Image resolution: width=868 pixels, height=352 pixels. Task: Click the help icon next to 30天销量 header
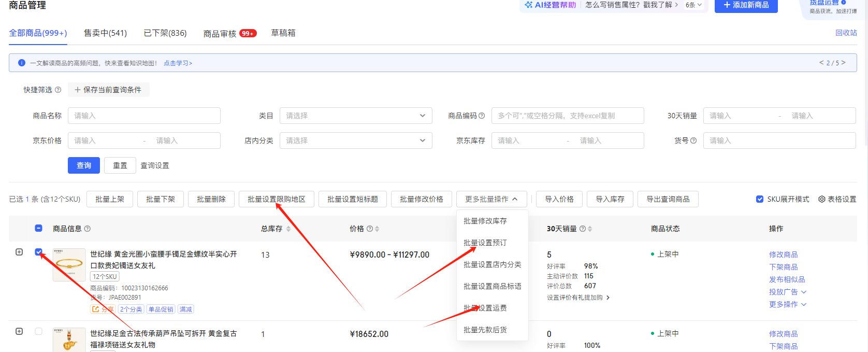[x=583, y=229]
